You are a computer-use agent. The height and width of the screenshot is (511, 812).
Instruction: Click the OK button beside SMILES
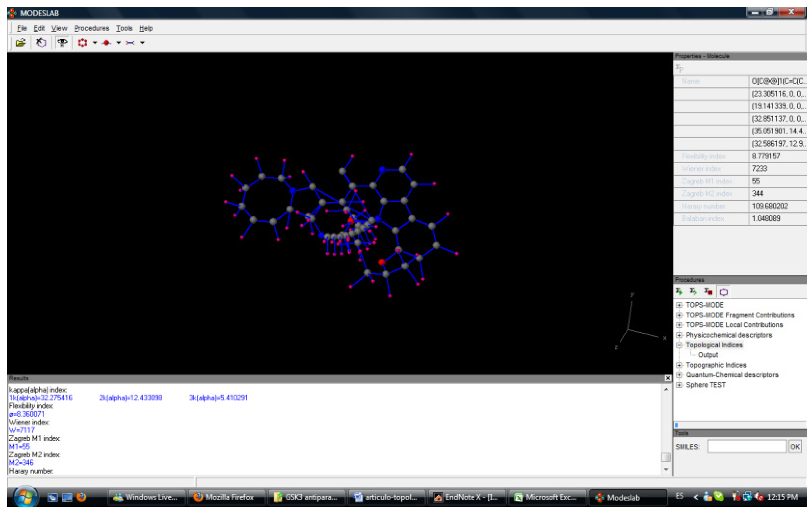click(795, 446)
